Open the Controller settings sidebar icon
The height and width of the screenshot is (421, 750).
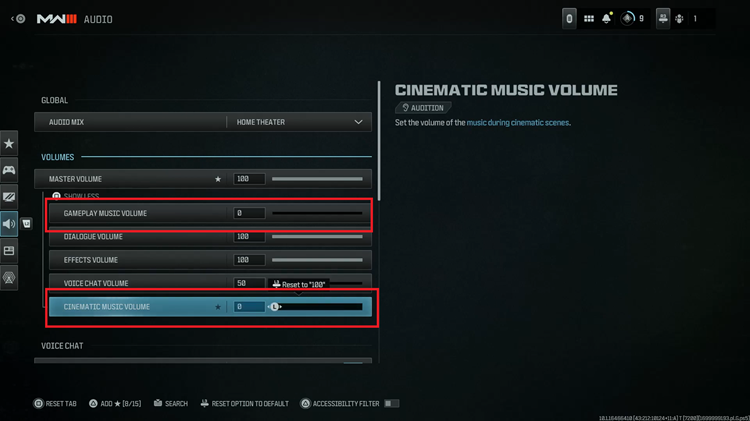click(x=9, y=170)
